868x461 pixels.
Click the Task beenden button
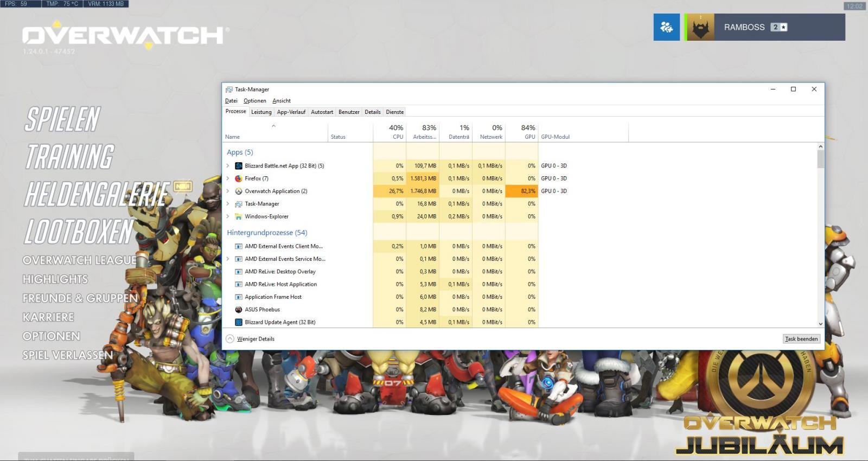(x=801, y=339)
